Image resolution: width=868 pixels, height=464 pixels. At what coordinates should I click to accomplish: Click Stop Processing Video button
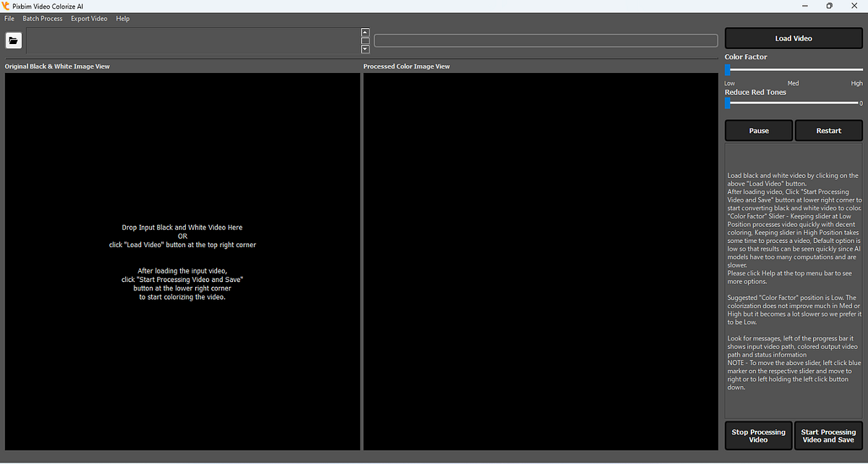pyautogui.click(x=758, y=436)
